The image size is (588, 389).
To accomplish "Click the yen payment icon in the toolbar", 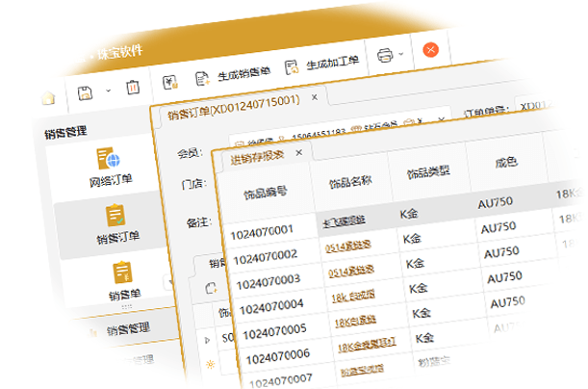I will [170, 83].
